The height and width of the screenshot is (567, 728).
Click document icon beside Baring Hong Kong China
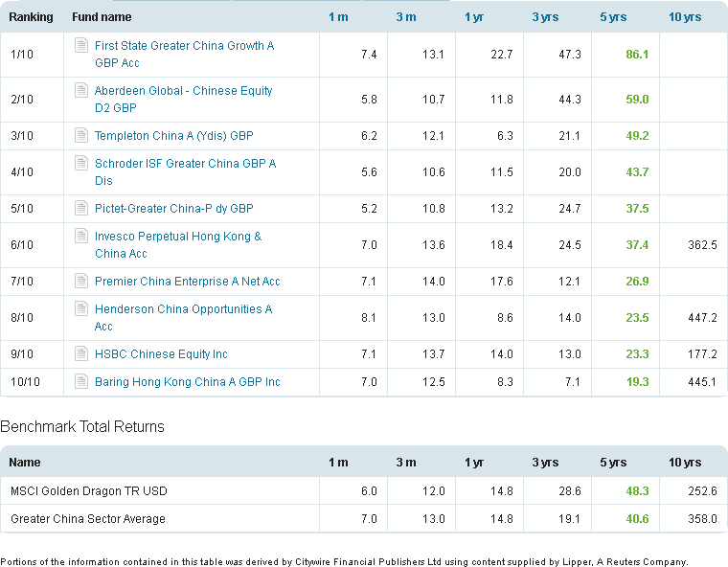coord(81,382)
